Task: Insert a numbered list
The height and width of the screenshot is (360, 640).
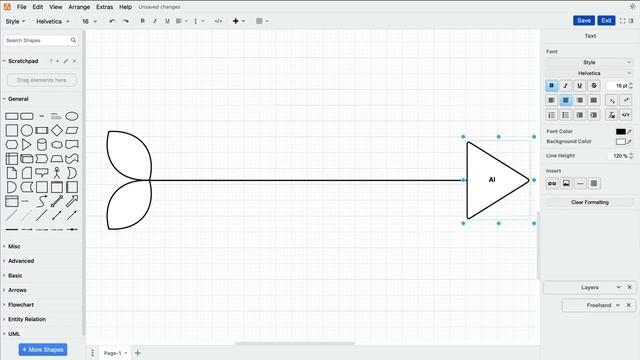Action: tap(551, 115)
